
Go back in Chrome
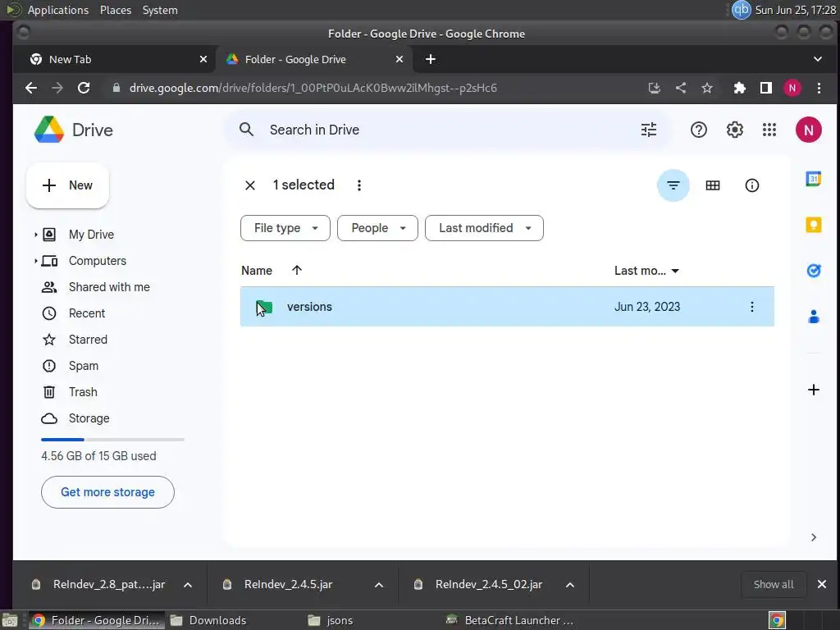(31, 88)
